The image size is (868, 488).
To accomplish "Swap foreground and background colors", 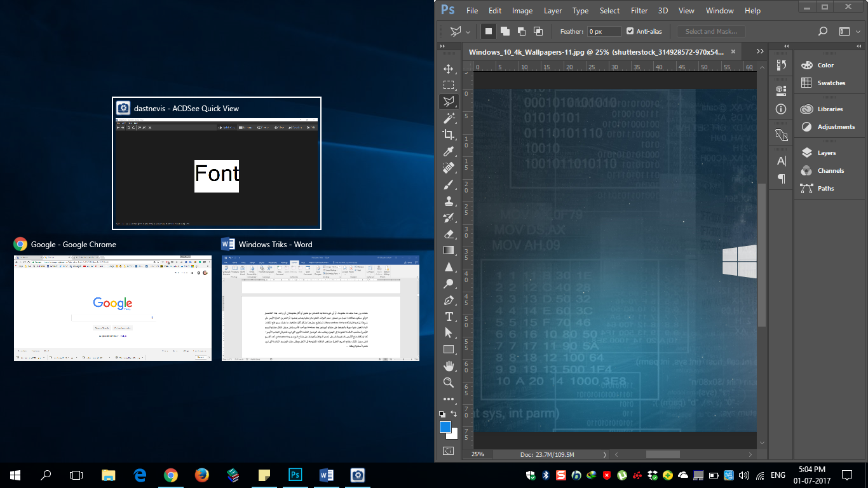I will (454, 414).
